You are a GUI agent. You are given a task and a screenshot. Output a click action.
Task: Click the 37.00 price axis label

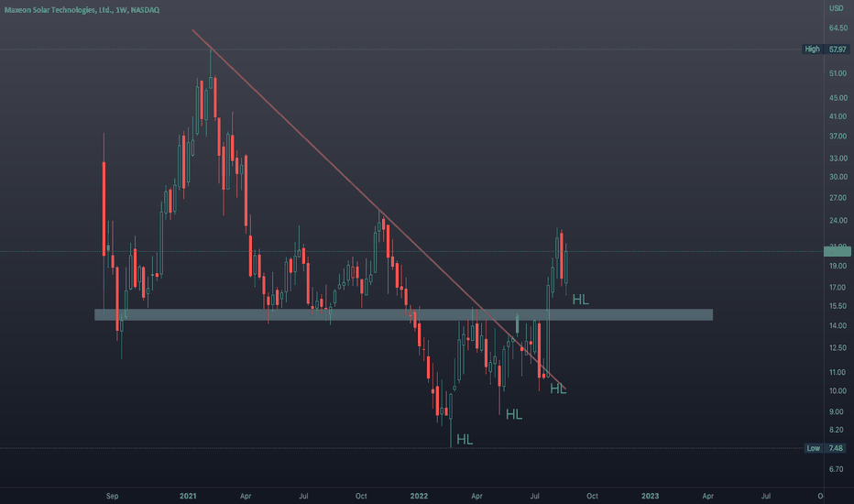coord(838,136)
